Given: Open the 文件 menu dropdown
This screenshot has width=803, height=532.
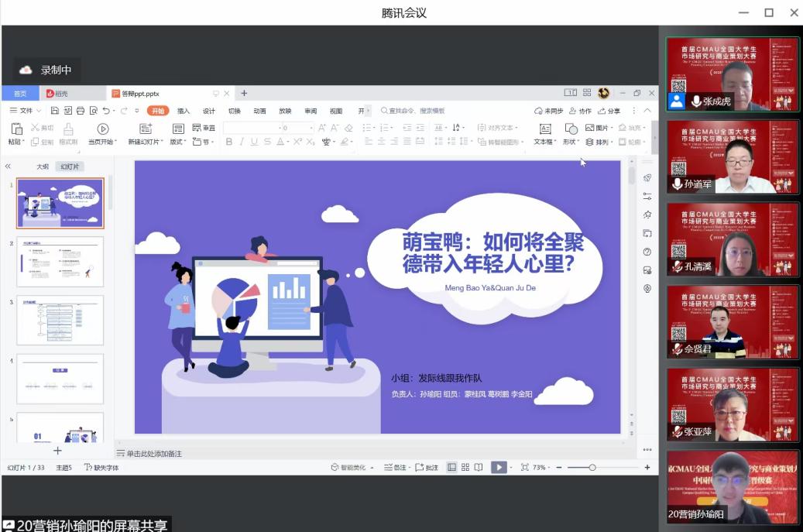Looking at the screenshot, I should (x=26, y=111).
